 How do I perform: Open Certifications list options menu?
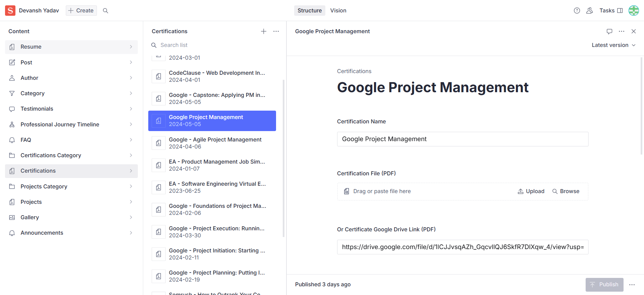point(276,31)
